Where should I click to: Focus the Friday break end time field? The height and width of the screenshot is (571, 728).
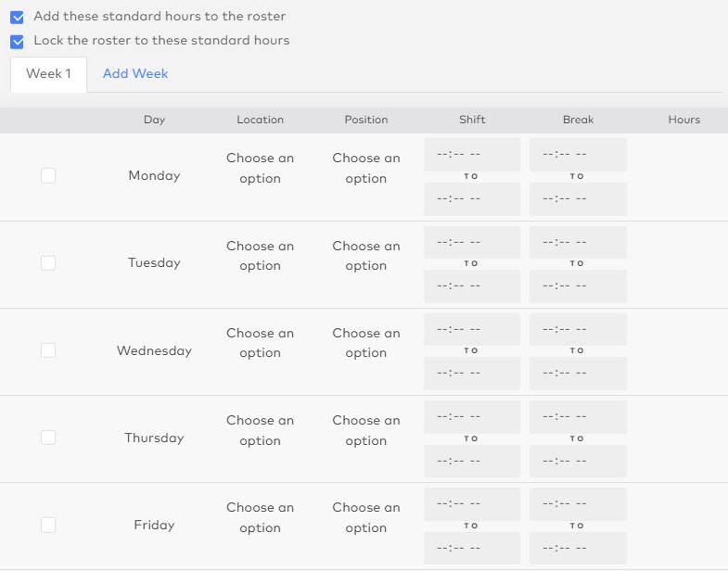[x=578, y=548]
